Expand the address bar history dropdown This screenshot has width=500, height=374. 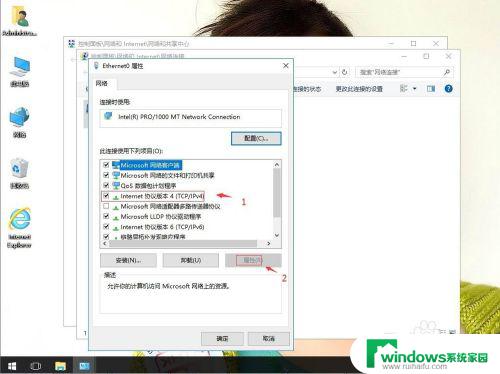coord(335,72)
